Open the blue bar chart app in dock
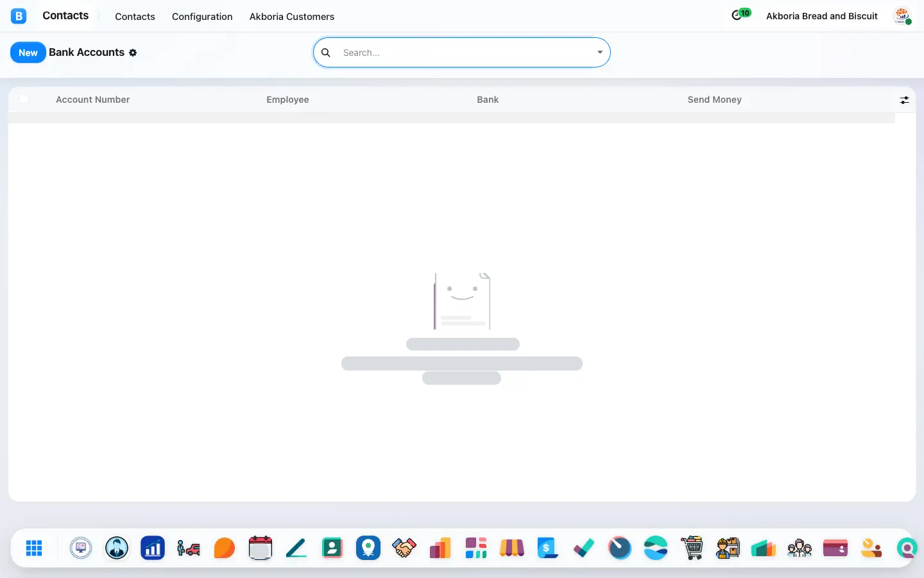The width and height of the screenshot is (924, 578). tap(153, 548)
